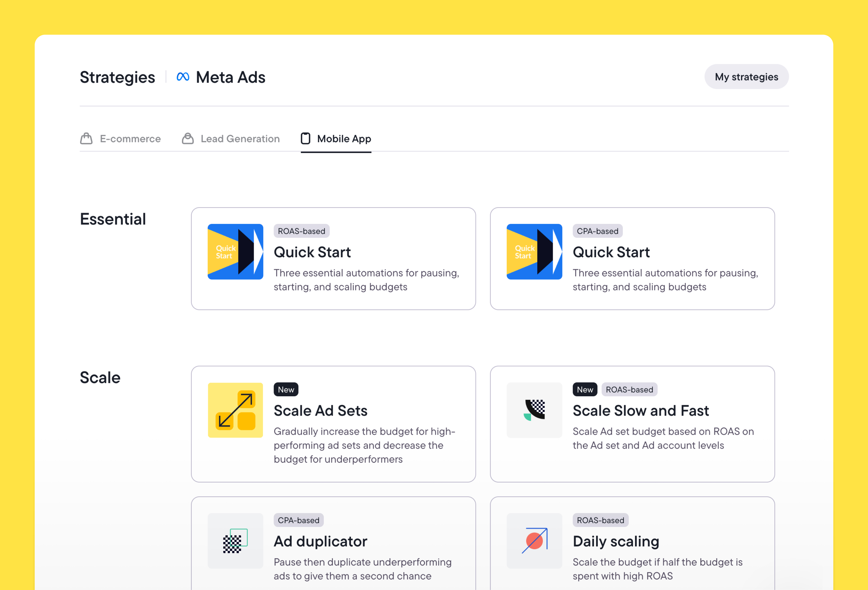This screenshot has width=868, height=590.
Task: Click the Daily scaling red circle icon
Action: [x=534, y=541]
